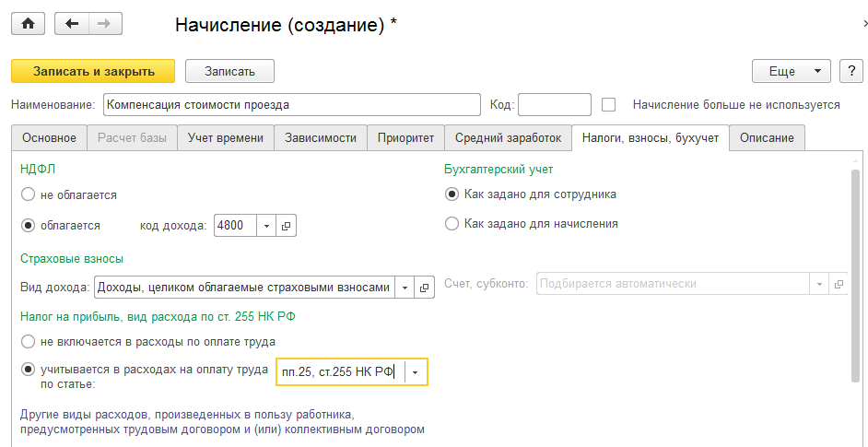The width and height of the screenshot is (868, 447).
Task: Choose 'Как задано для начисления' option
Action: click(x=452, y=223)
